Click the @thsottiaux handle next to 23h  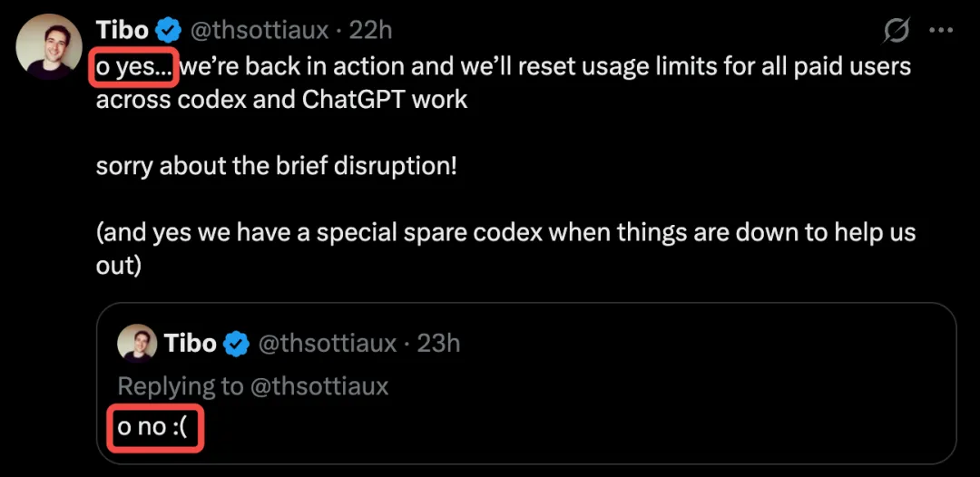[x=327, y=344]
